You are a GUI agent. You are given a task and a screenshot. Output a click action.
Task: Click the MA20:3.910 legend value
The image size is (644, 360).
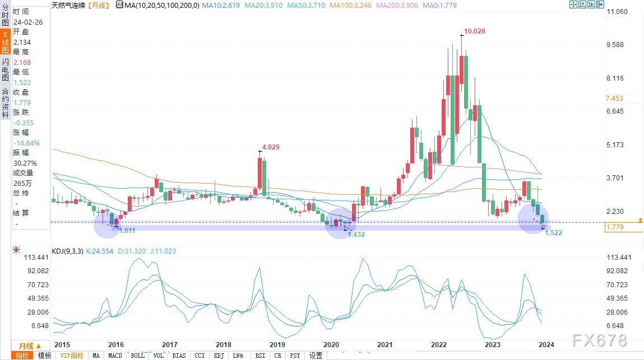click(x=263, y=6)
